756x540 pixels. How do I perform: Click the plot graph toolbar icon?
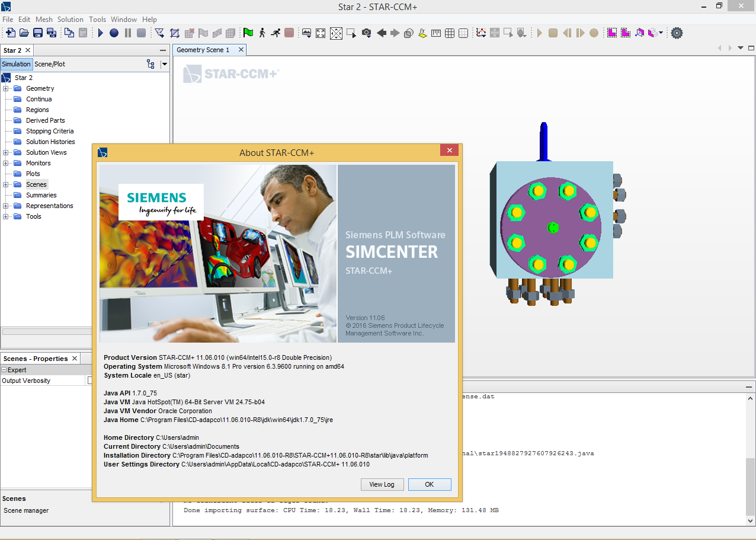(481, 33)
